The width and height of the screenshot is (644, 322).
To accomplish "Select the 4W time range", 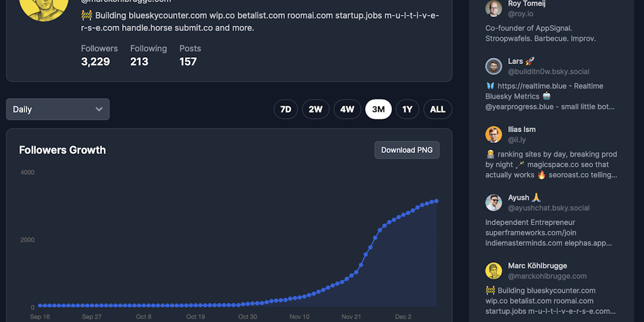I will [347, 109].
